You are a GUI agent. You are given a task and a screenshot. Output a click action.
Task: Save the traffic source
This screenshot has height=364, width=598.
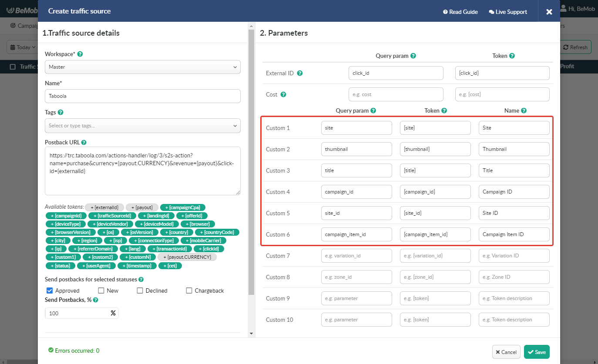tap(537, 352)
